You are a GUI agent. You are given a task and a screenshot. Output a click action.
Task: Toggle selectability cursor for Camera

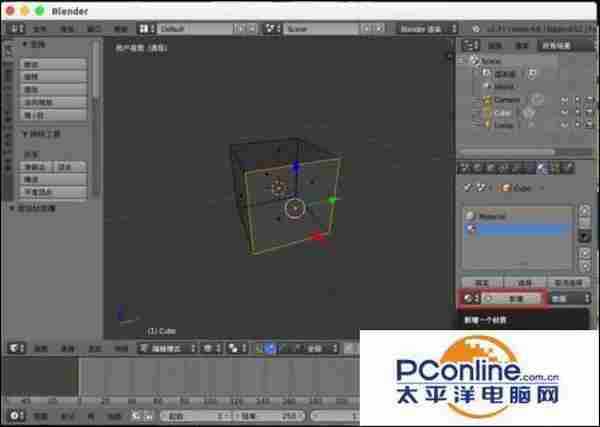point(577,100)
